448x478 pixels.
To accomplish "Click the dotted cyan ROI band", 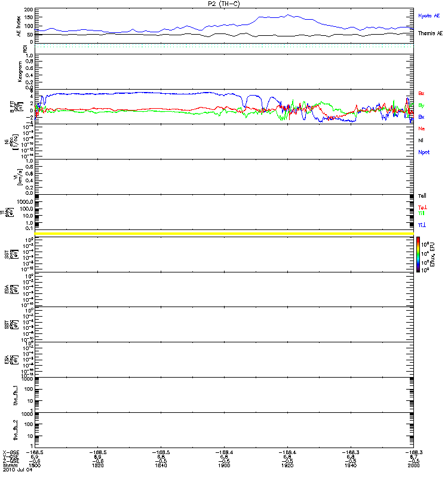I will pyautogui.click(x=224, y=46).
